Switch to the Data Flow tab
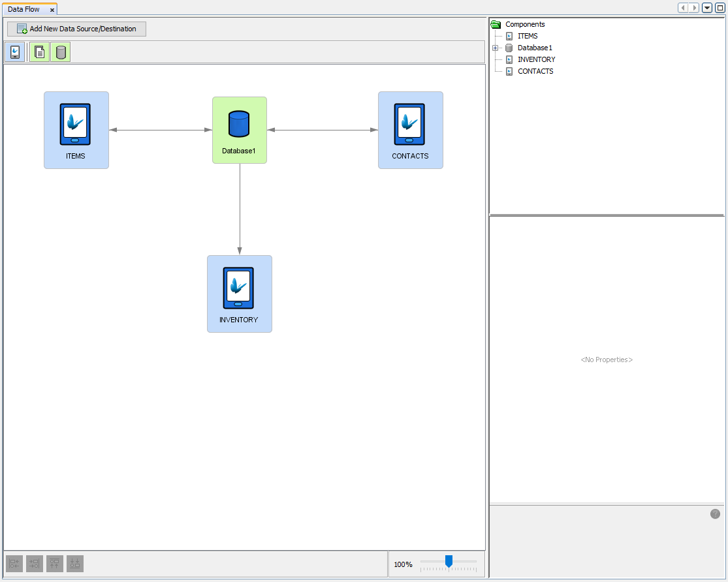728x582 pixels. 24,9
